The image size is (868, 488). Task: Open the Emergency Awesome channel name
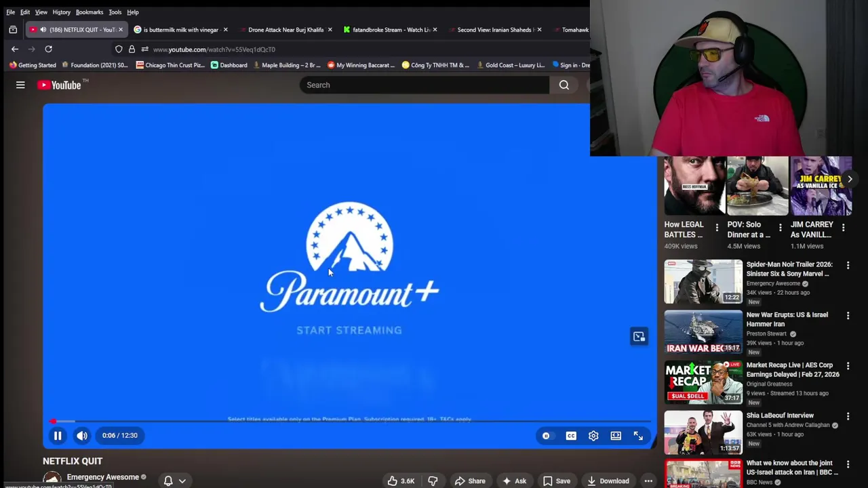102,477
